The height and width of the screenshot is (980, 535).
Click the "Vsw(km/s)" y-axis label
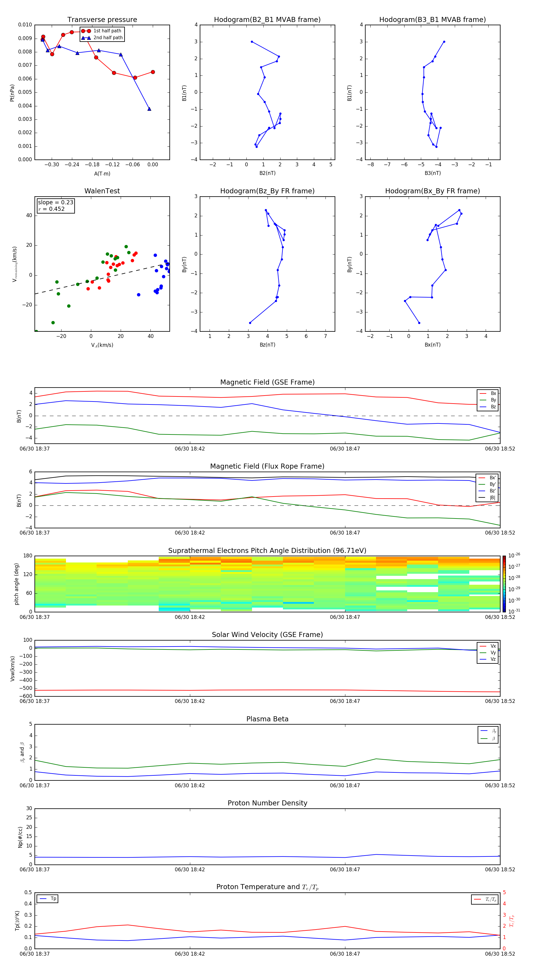[12, 668]
